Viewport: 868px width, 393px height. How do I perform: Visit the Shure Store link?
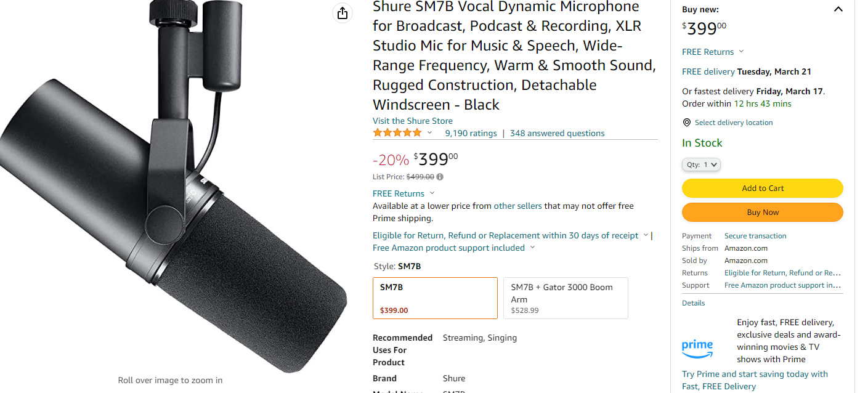[x=413, y=121]
